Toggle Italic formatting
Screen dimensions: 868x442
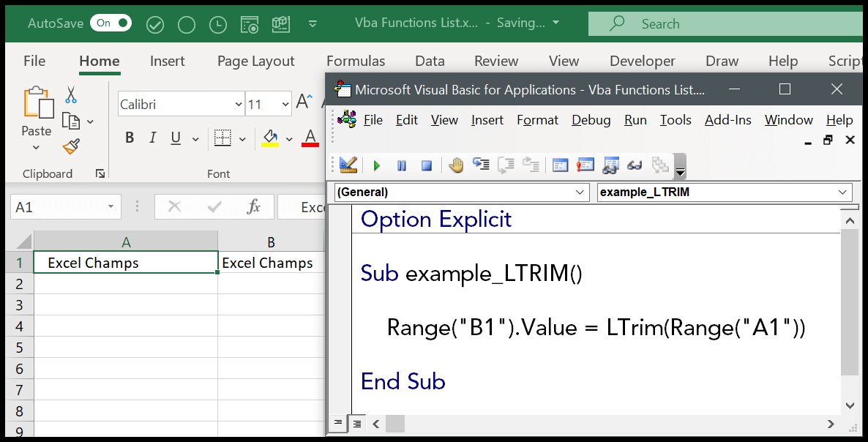point(151,137)
